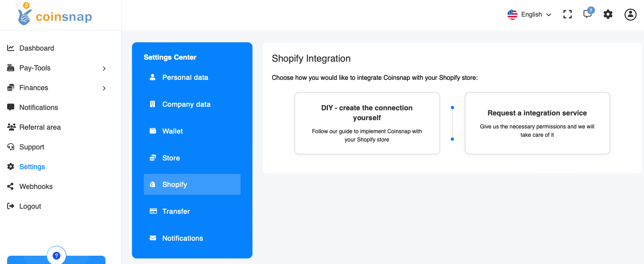Image resolution: width=644 pixels, height=264 pixels.
Task: Click the Notifications speech bubble icon in sidebar
Action: pyautogui.click(x=11, y=107)
